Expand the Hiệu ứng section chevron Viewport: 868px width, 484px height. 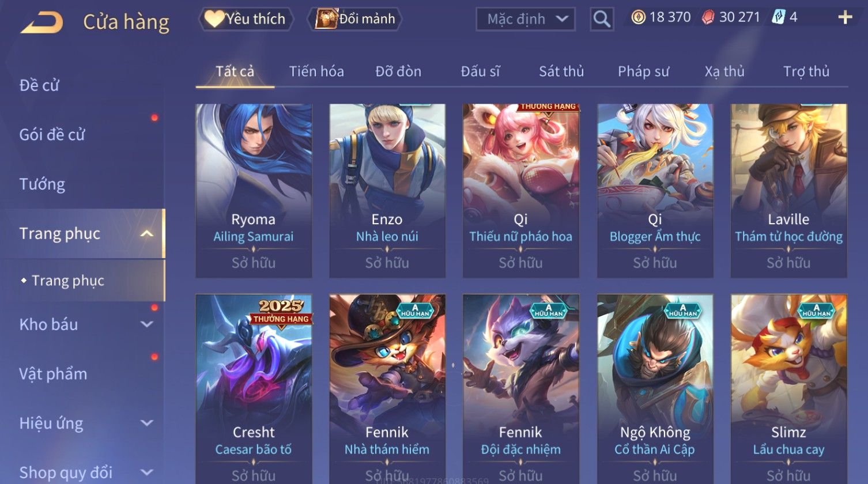tap(147, 423)
